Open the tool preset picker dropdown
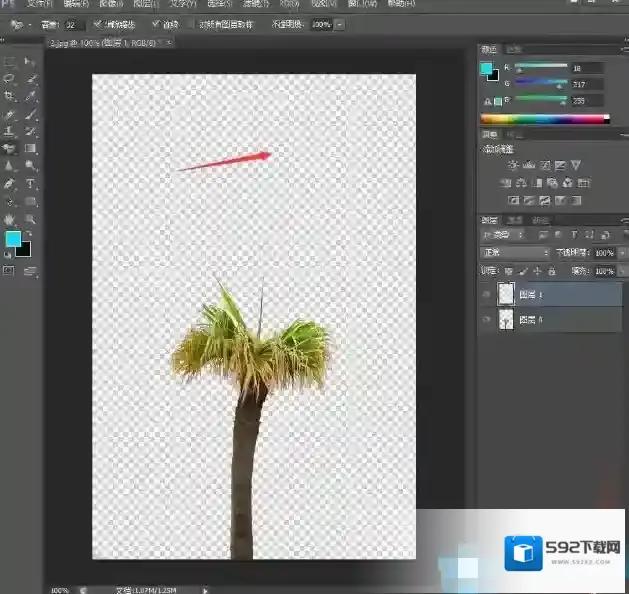The image size is (629, 594). coord(30,25)
